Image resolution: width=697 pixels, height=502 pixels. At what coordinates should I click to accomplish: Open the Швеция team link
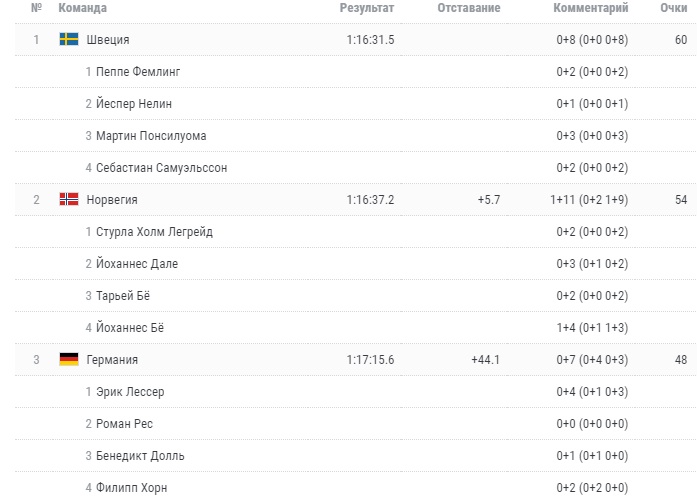[x=108, y=40]
